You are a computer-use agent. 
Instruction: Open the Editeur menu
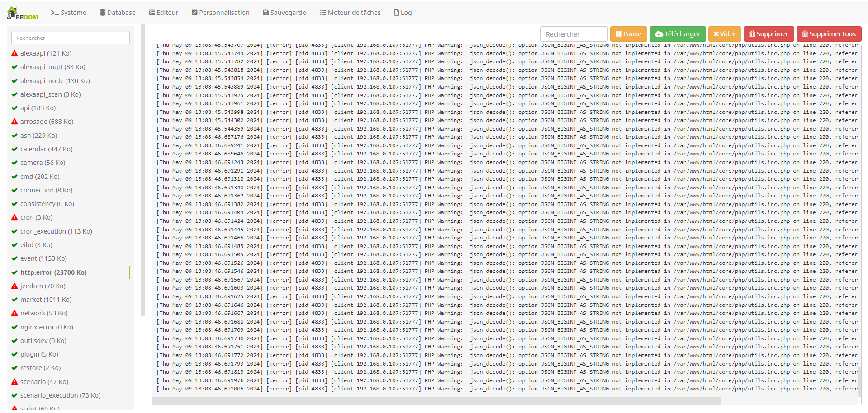click(164, 13)
